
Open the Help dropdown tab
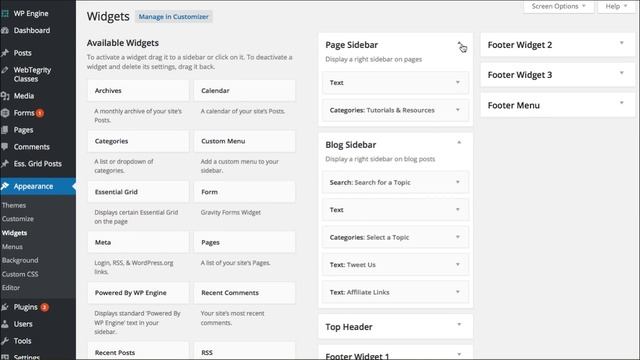pyautogui.click(x=616, y=7)
